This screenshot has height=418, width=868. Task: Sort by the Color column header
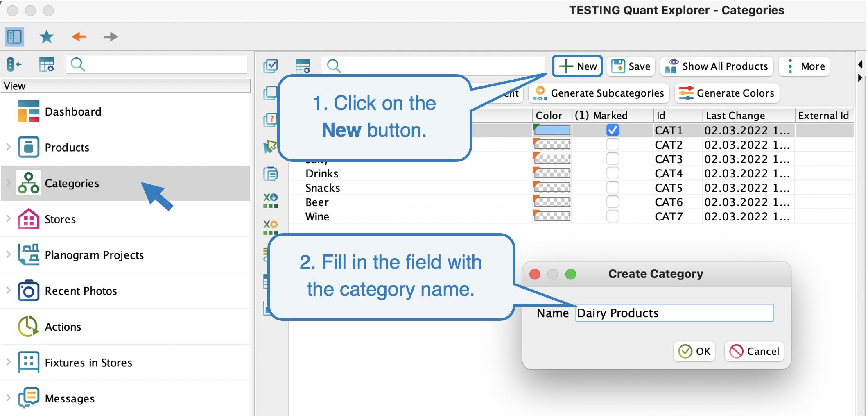[x=552, y=116]
